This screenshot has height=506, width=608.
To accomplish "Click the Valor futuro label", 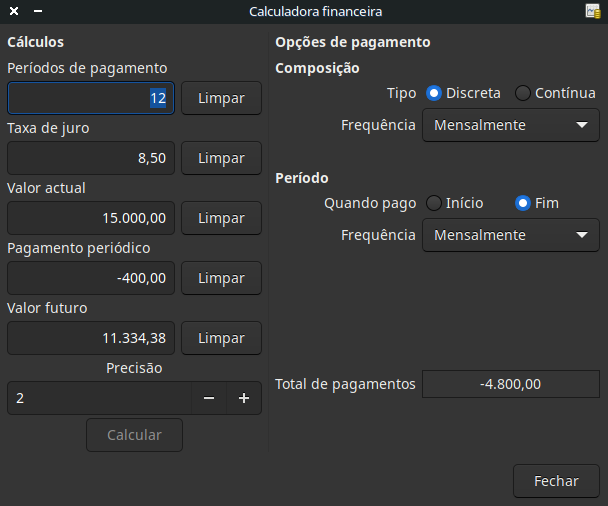I will point(47,308).
